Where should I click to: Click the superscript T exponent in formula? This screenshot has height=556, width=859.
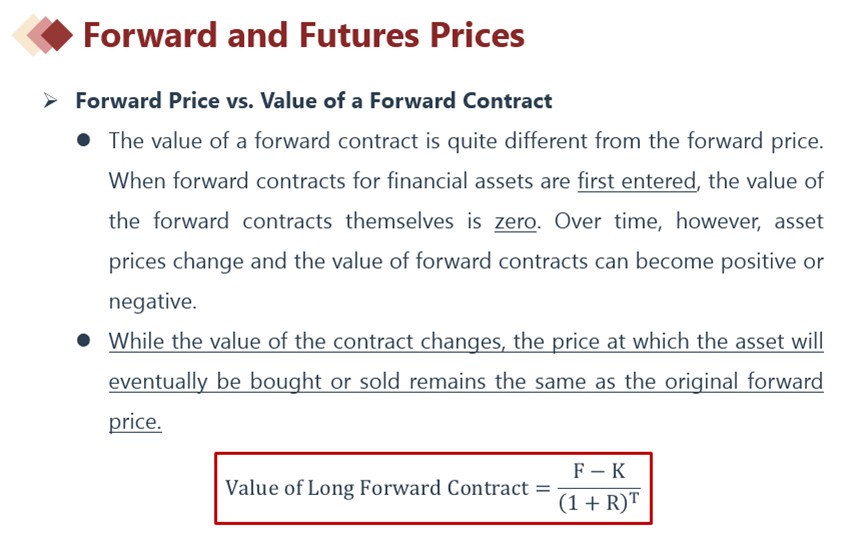pyautogui.click(x=634, y=498)
